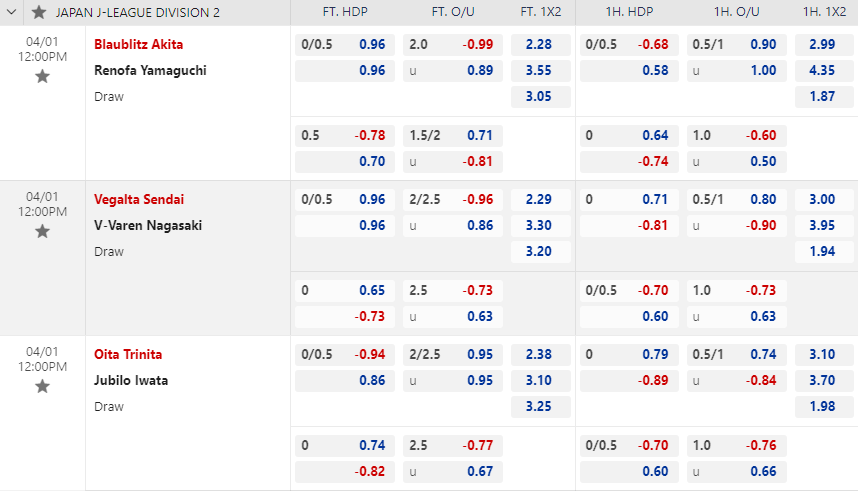Select Akita match 1H draw odds 1.87

(x=824, y=96)
